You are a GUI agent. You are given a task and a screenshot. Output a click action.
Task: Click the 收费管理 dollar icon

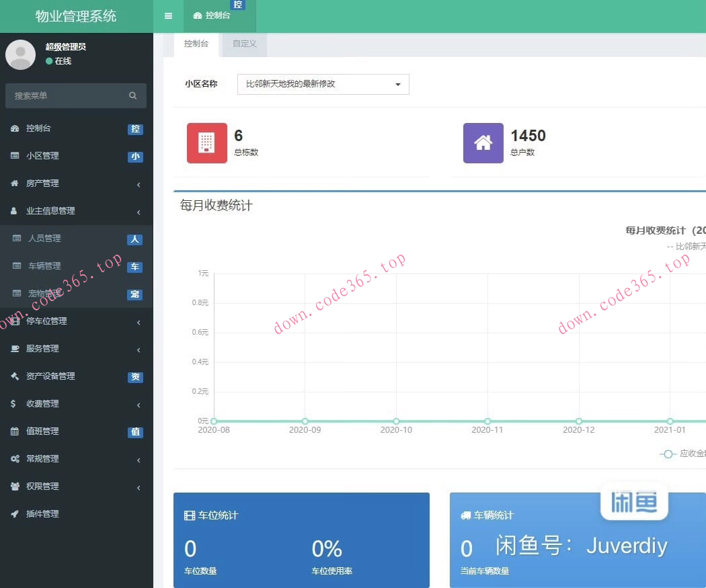point(13,404)
